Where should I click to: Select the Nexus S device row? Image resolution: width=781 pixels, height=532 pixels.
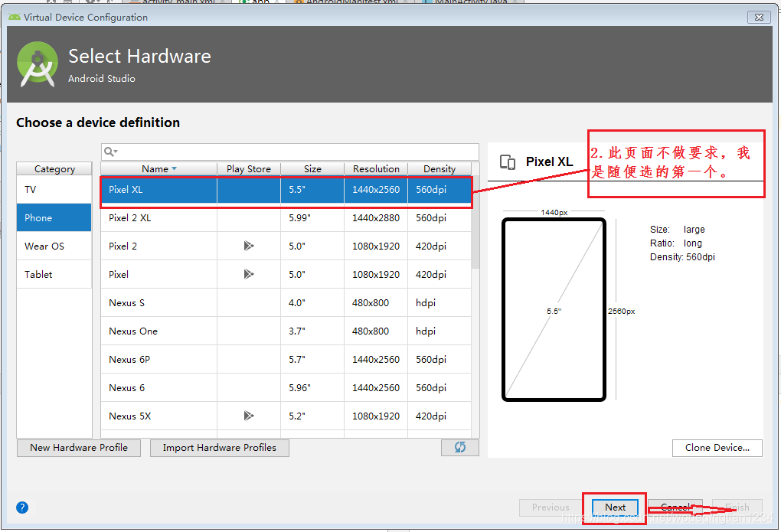286,303
